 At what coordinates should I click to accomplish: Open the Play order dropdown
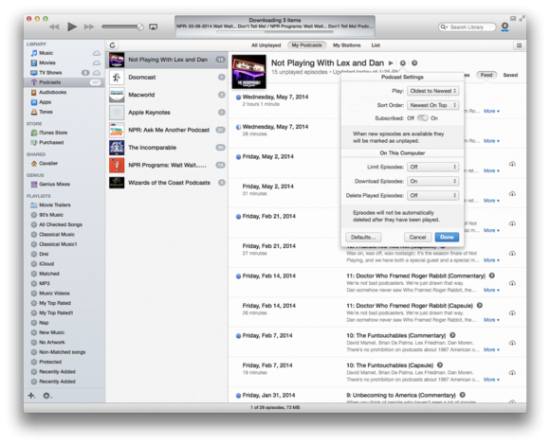click(x=433, y=91)
